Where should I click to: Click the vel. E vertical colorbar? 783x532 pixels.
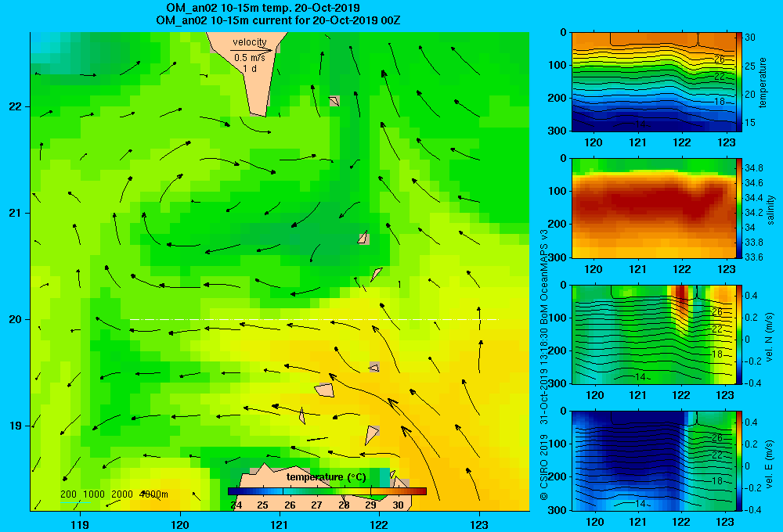pos(738,461)
